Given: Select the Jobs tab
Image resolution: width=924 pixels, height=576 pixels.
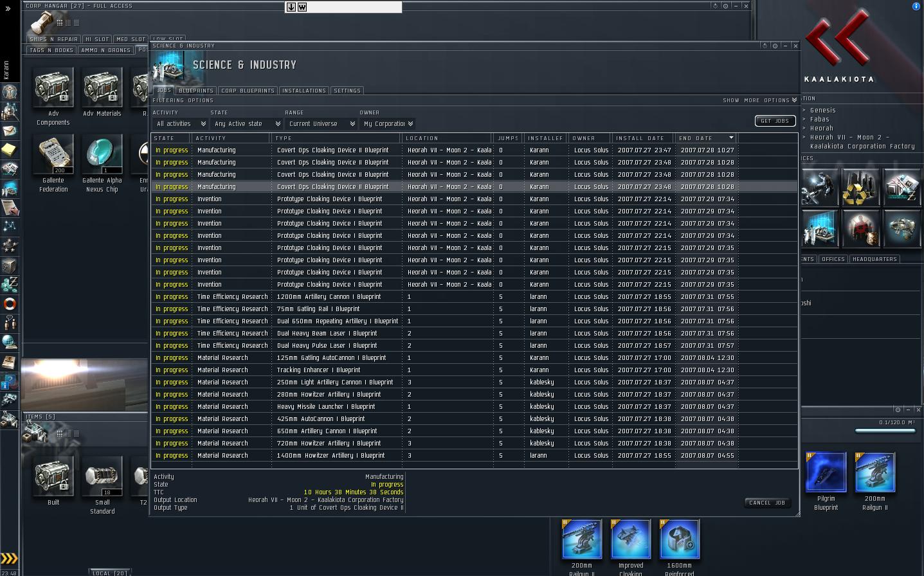Looking at the screenshot, I should 164,91.
